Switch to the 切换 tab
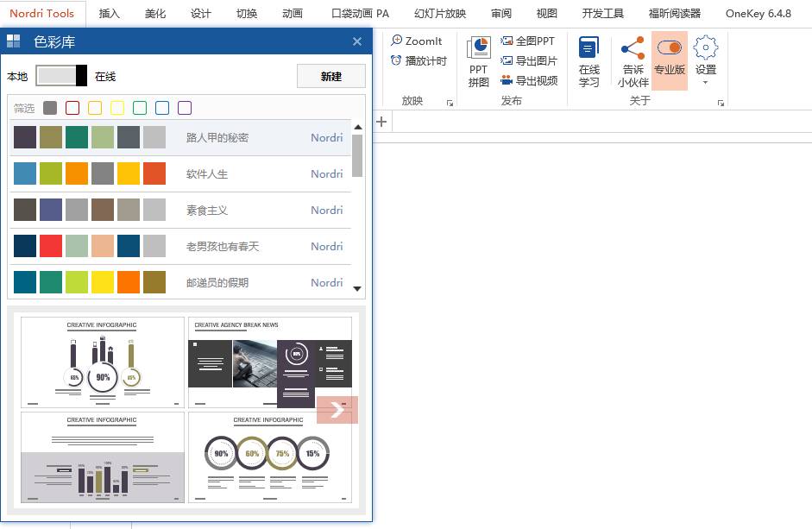This screenshot has height=529, width=812. (x=247, y=14)
